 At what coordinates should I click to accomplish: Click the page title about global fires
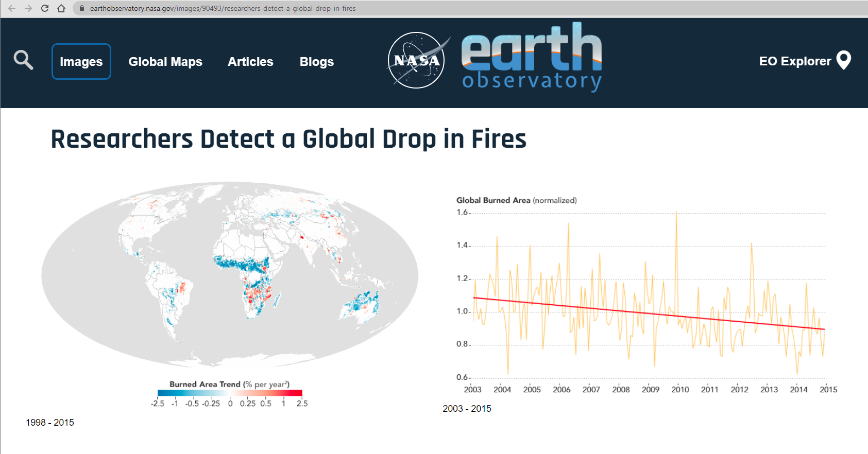288,139
